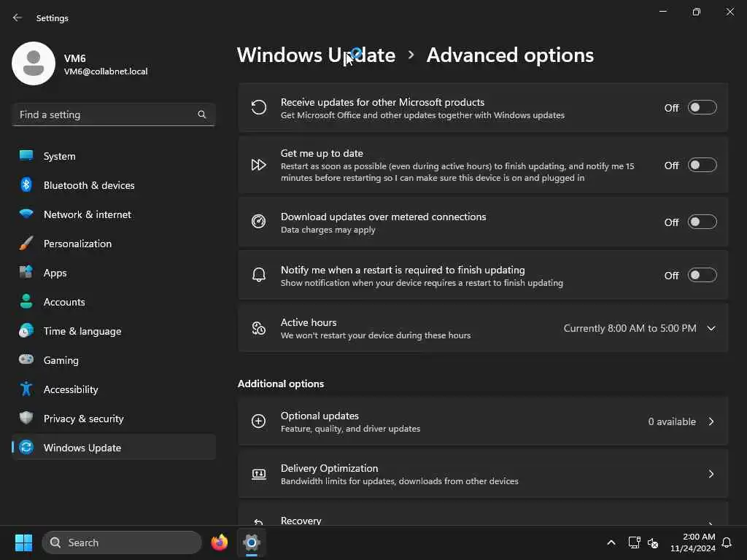Click the Privacy & security shield icon

[26, 418]
